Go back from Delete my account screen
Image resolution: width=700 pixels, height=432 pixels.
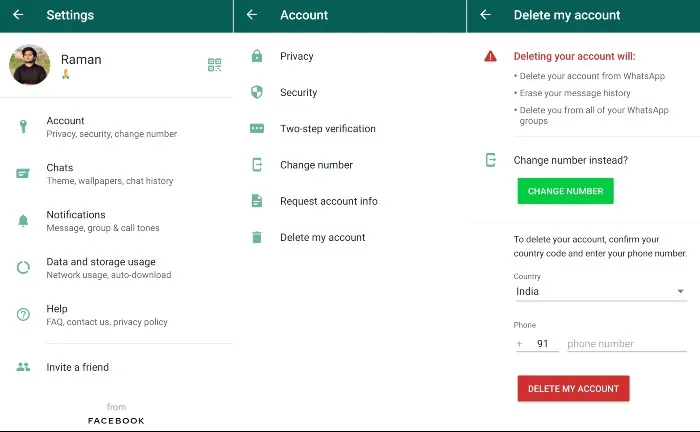(x=485, y=15)
